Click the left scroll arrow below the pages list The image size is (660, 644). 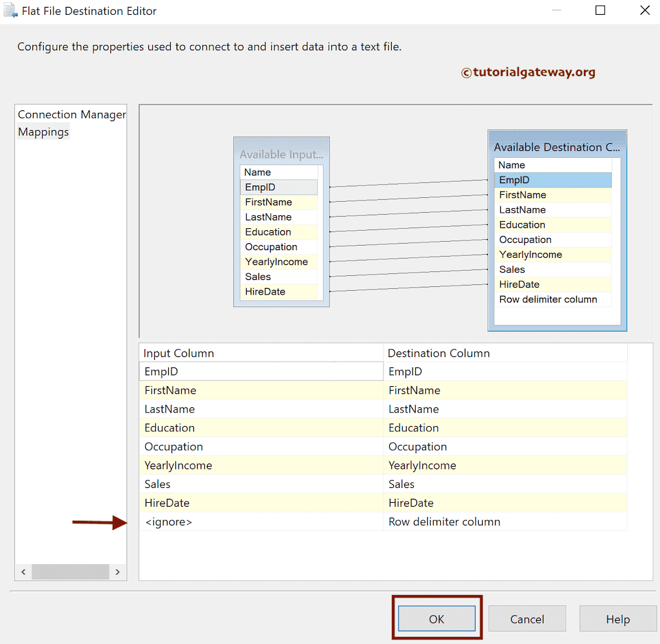(x=23, y=572)
